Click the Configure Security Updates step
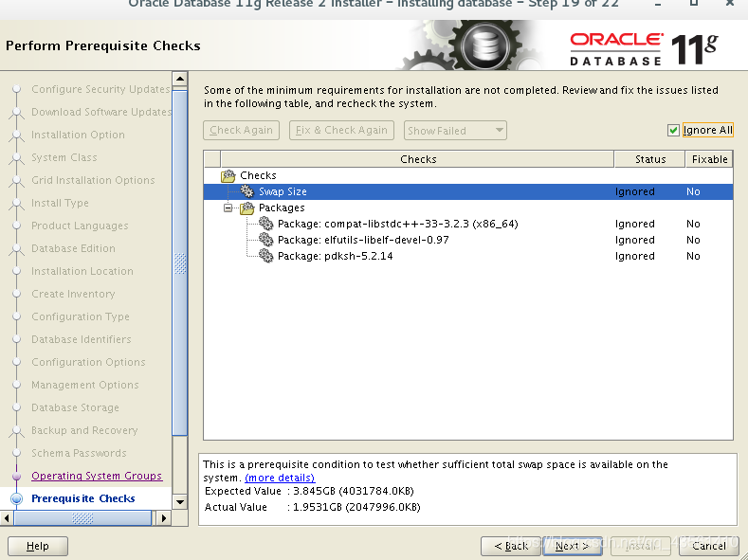748x560 pixels. 100,89
